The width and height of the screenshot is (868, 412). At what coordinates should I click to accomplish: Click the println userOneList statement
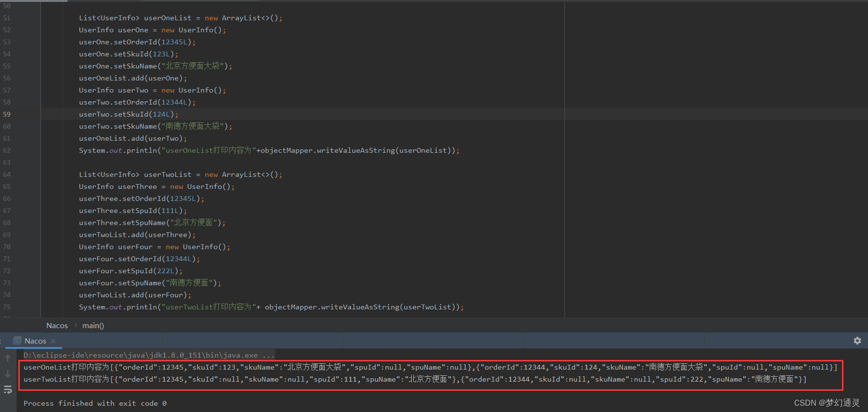coord(269,150)
